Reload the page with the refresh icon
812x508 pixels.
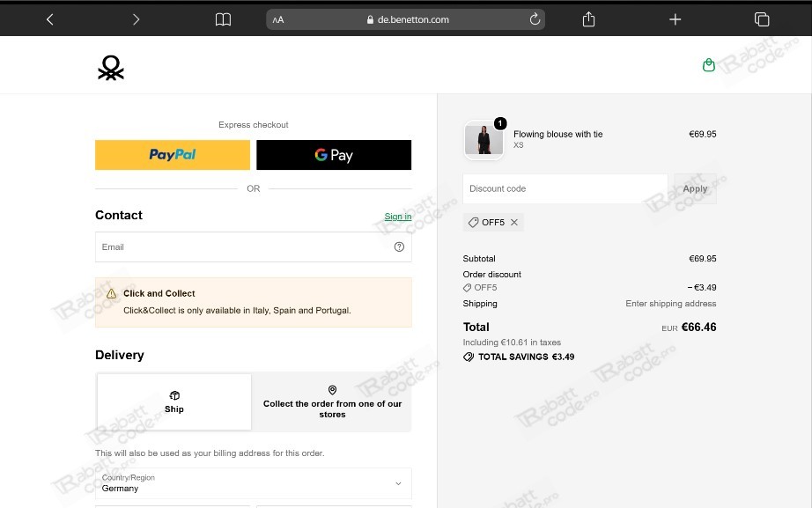(535, 19)
